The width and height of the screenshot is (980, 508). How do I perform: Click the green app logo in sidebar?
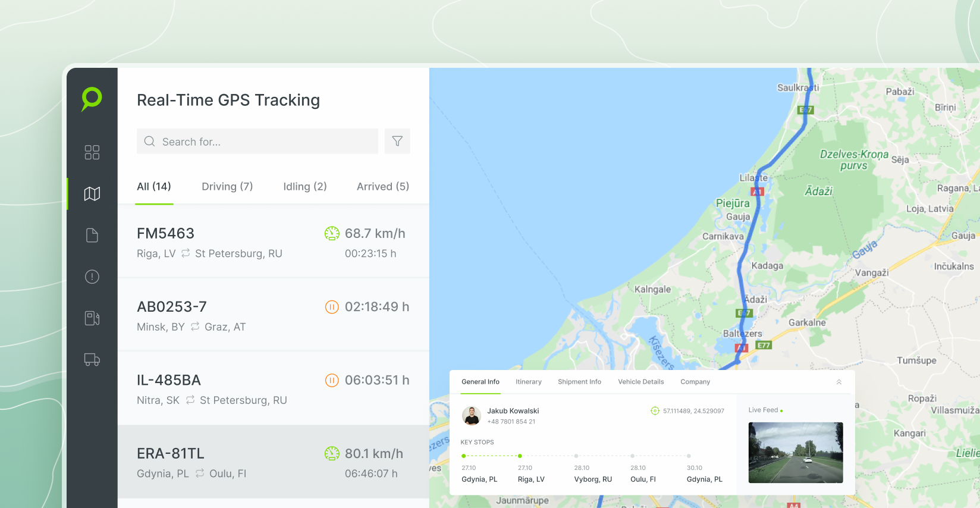click(92, 99)
